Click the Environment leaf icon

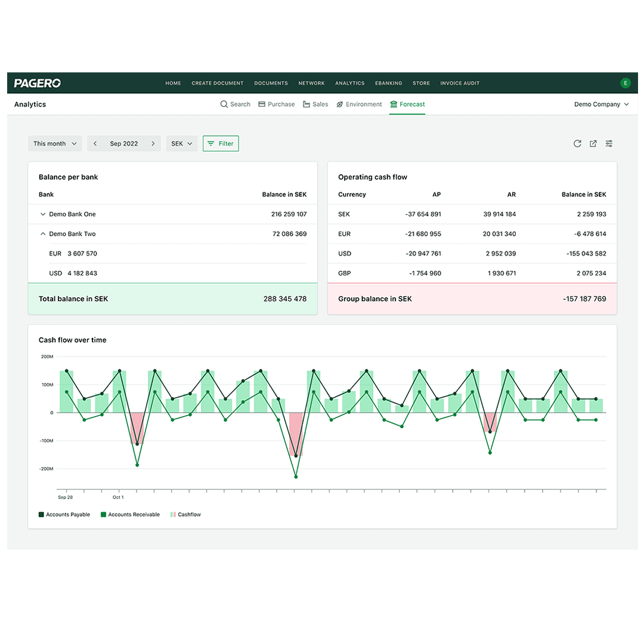tap(340, 104)
